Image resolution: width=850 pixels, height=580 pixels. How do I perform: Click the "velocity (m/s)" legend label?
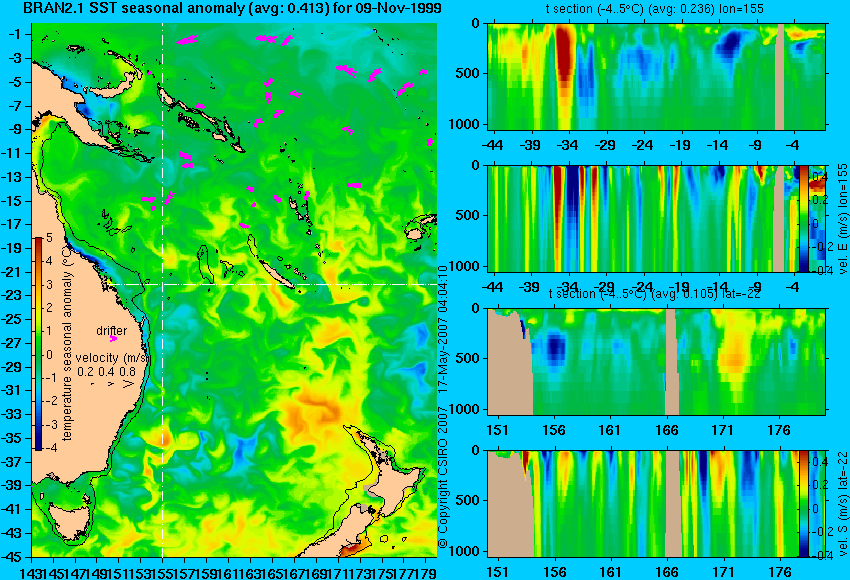click(x=112, y=358)
